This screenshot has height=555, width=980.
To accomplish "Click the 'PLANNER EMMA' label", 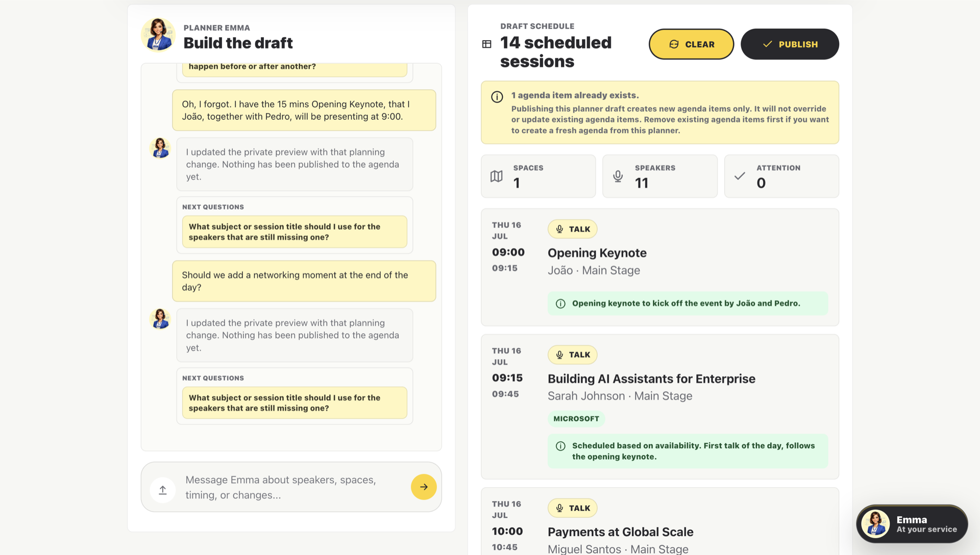I will pos(217,28).
